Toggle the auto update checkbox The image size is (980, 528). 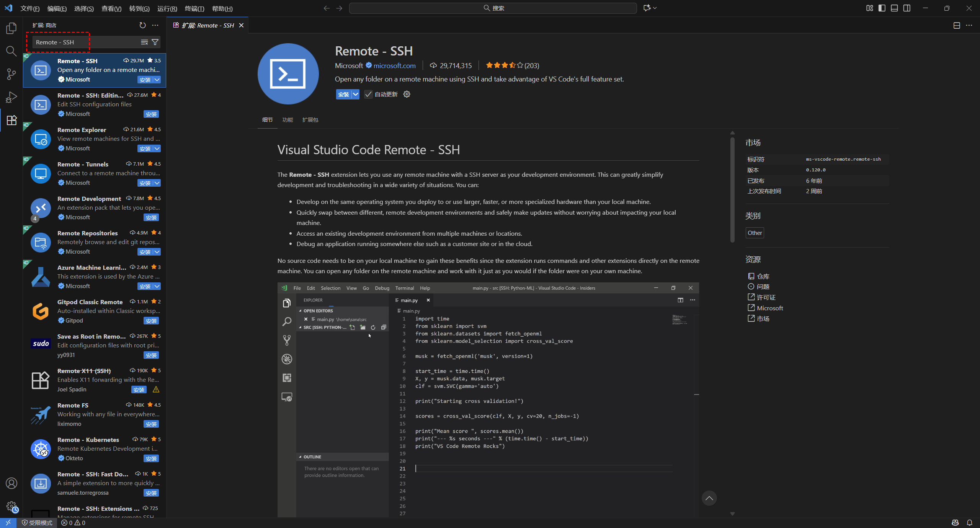tap(368, 94)
